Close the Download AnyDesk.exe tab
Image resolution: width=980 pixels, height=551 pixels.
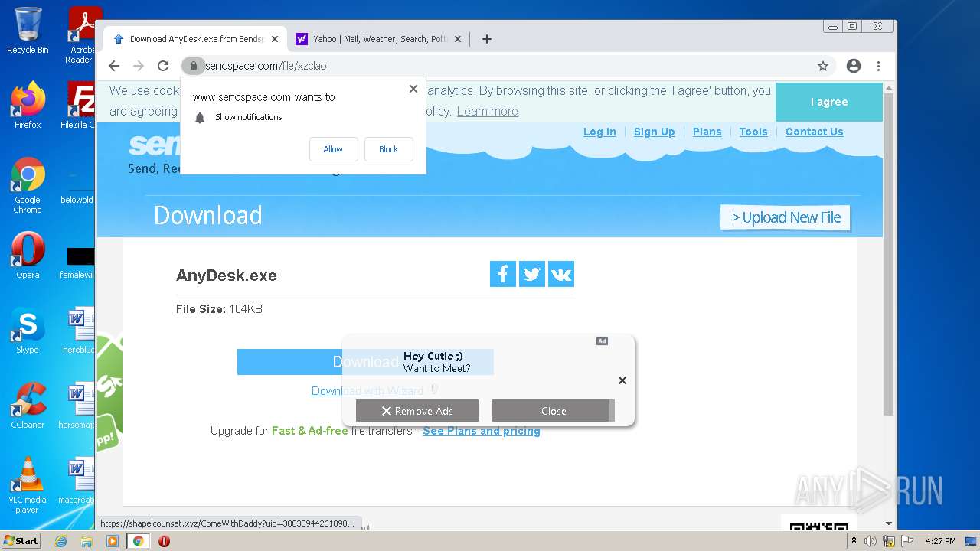275,39
